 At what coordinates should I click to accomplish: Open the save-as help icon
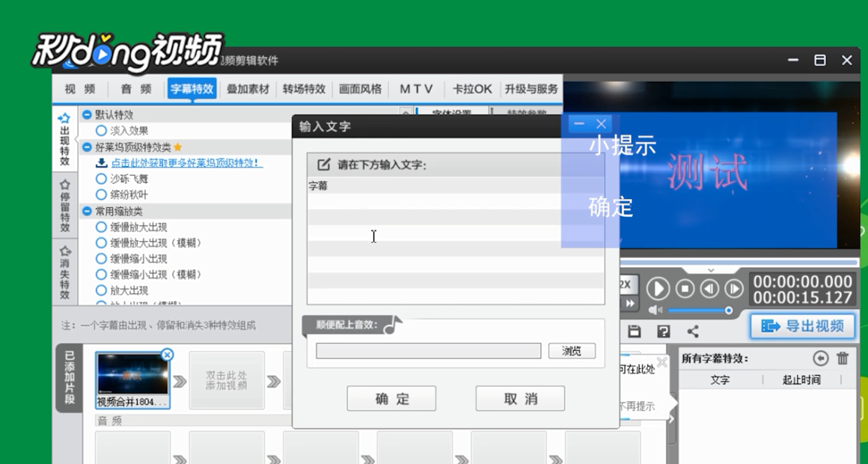click(x=663, y=331)
